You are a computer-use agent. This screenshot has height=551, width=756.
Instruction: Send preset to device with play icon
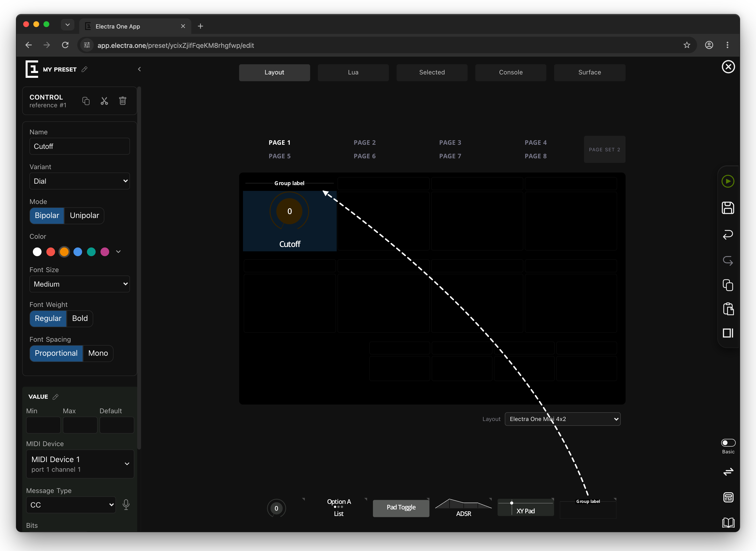click(728, 181)
